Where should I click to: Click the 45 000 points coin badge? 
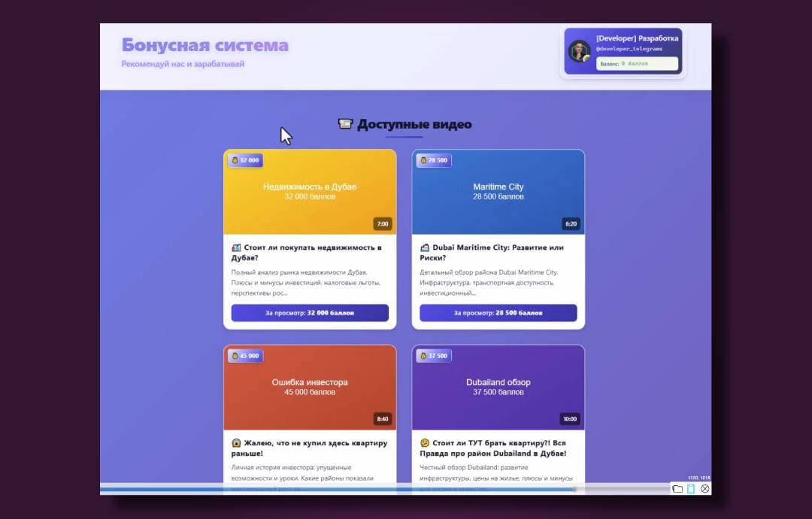245,356
